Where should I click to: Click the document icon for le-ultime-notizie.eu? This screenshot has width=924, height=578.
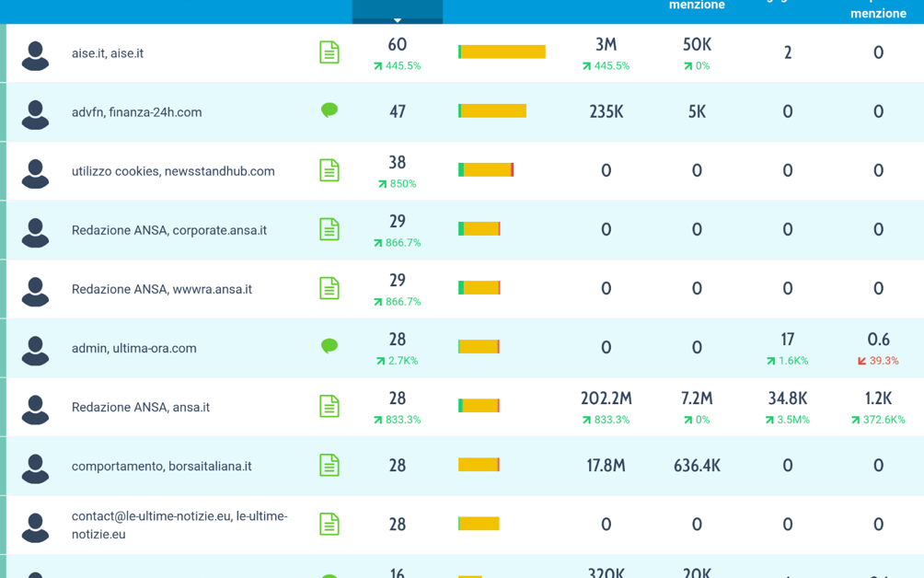329,525
